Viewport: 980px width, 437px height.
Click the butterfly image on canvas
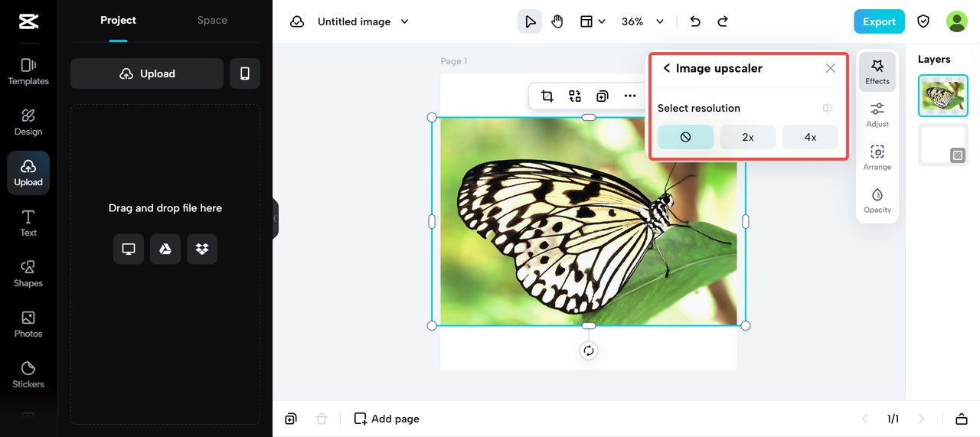588,221
